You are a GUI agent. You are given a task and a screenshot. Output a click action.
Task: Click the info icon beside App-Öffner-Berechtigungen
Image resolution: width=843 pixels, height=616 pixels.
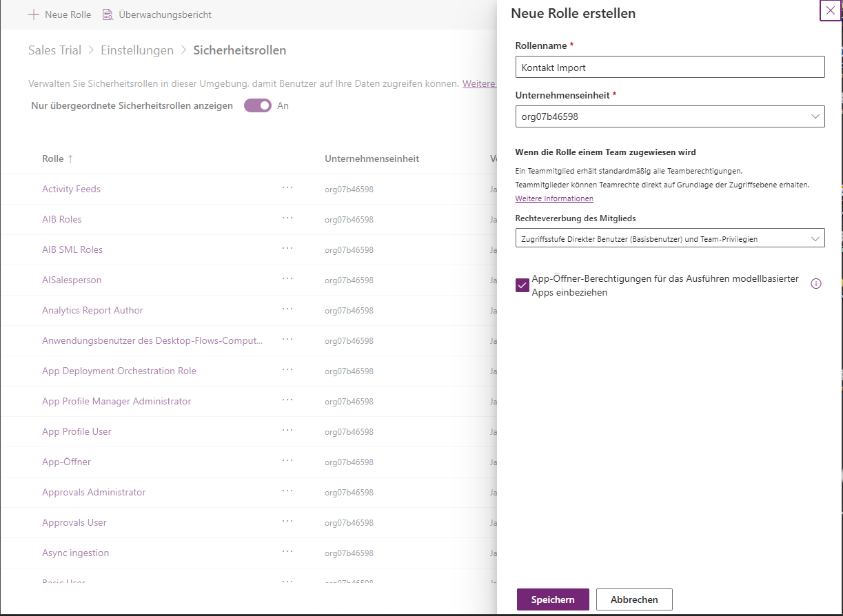point(816,284)
